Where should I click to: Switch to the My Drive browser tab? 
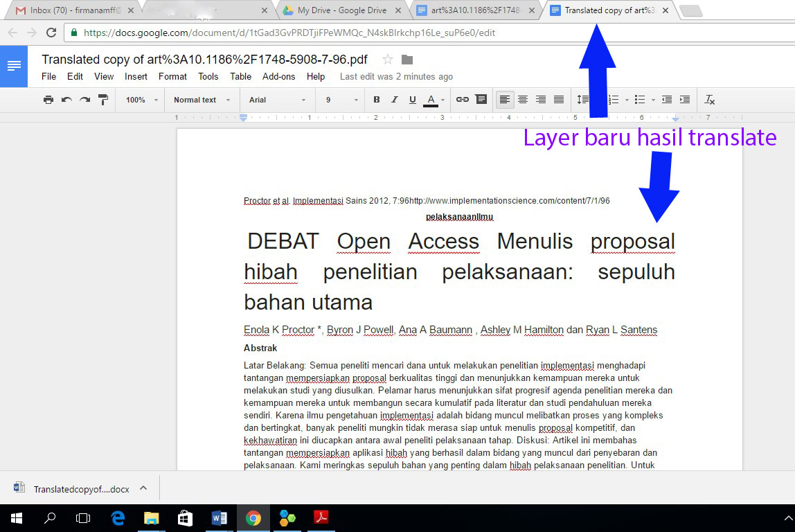click(x=341, y=10)
